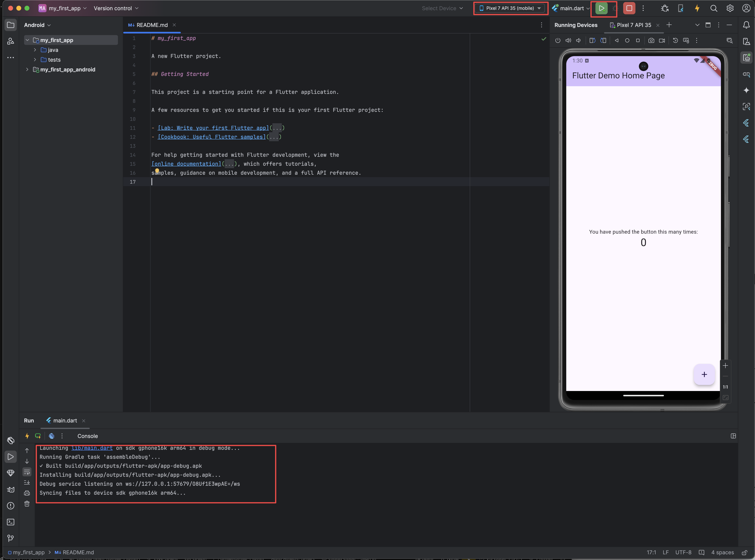Open main.dart run configuration dropdown

[x=571, y=9]
